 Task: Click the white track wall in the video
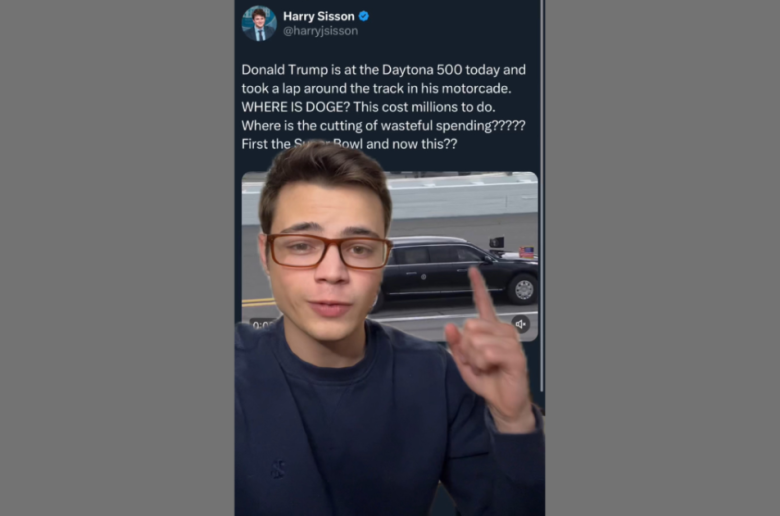point(463,199)
